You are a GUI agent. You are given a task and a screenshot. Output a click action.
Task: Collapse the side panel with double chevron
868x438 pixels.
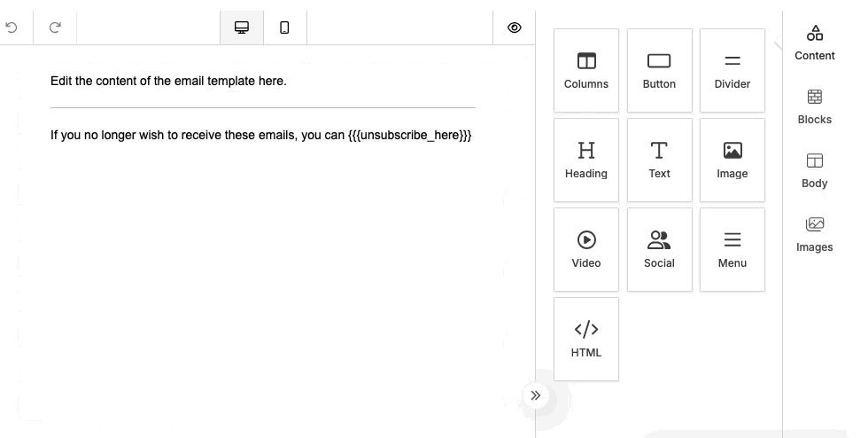coord(536,395)
